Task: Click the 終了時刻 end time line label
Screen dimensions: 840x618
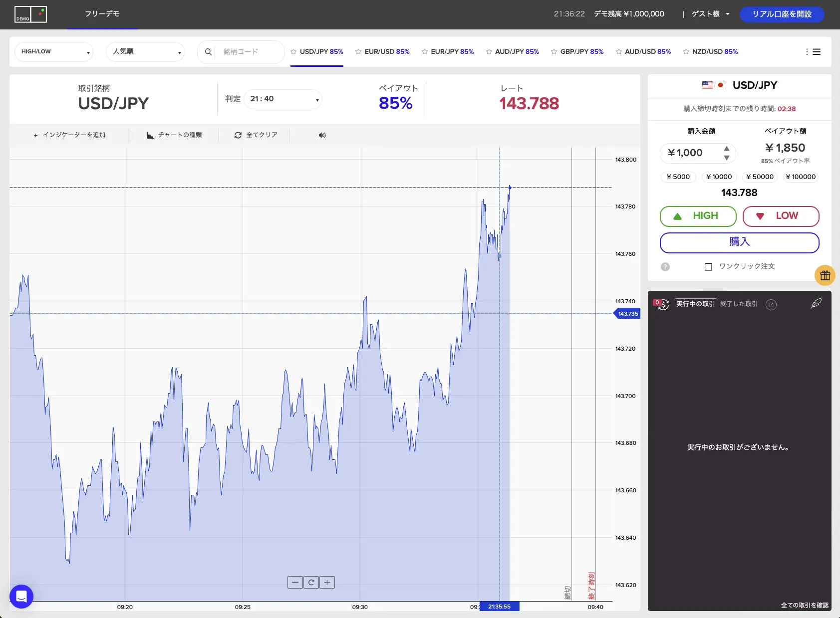Action: 591,586
